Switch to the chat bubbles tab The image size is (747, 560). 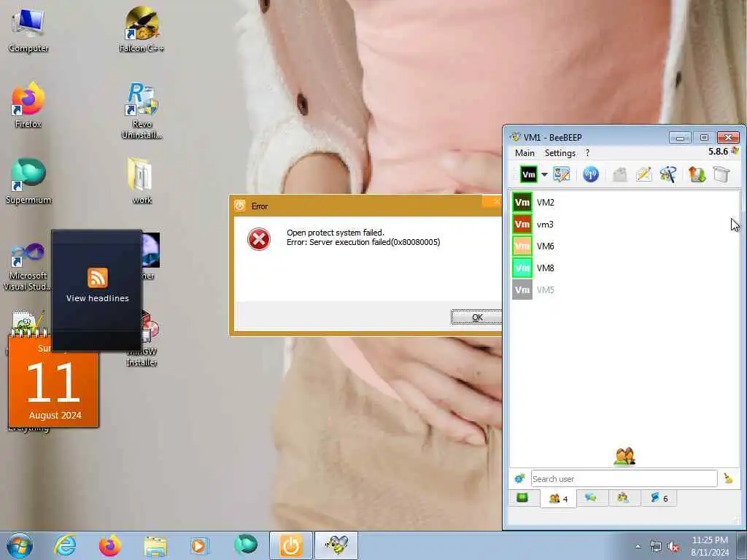click(591, 498)
